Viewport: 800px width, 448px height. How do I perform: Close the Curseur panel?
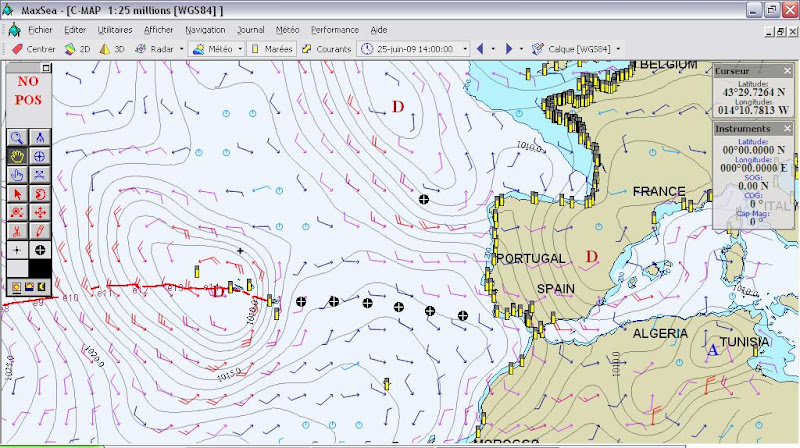788,71
